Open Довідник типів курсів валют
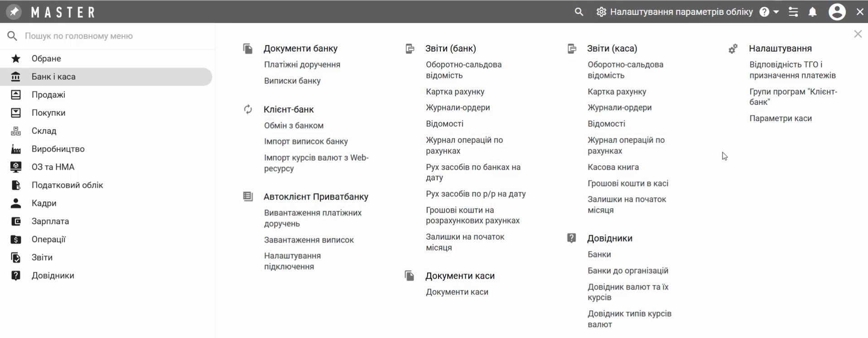Viewport: 868px width, 338px height. coord(629,319)
